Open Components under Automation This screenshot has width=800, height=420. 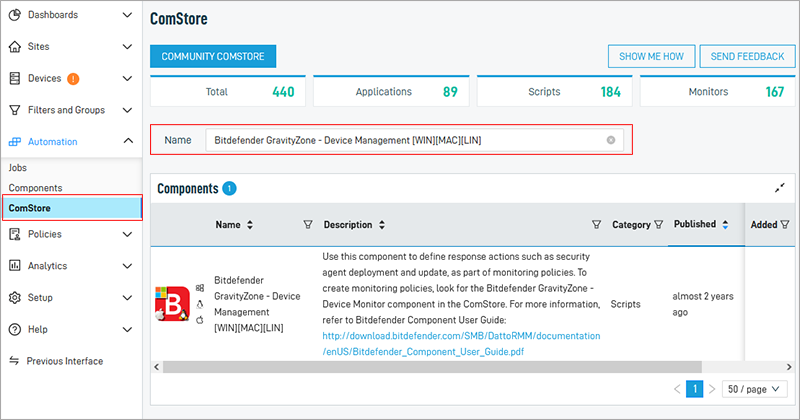click(35, 188)
